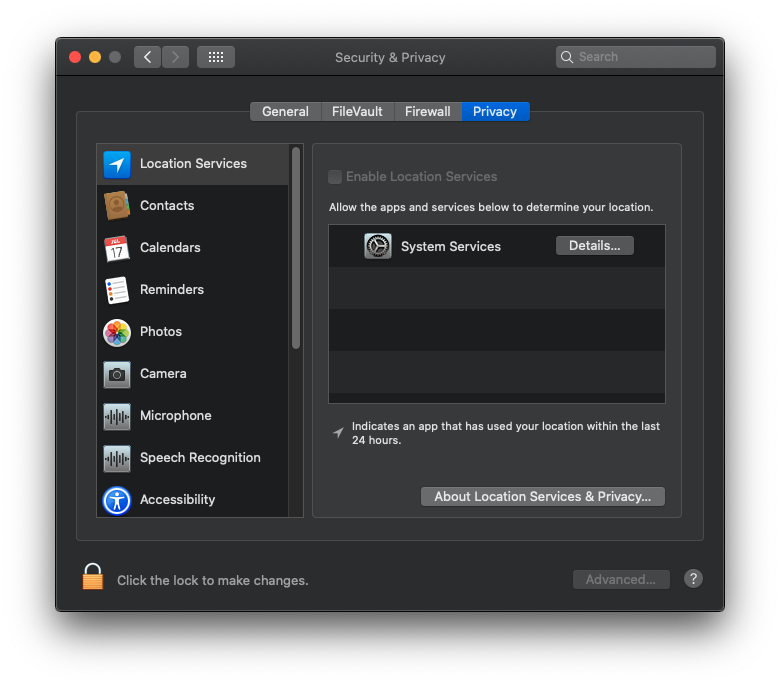Click the Accessibility figure icon
Screen dimensions: 780x685
(x=117, y=500)
